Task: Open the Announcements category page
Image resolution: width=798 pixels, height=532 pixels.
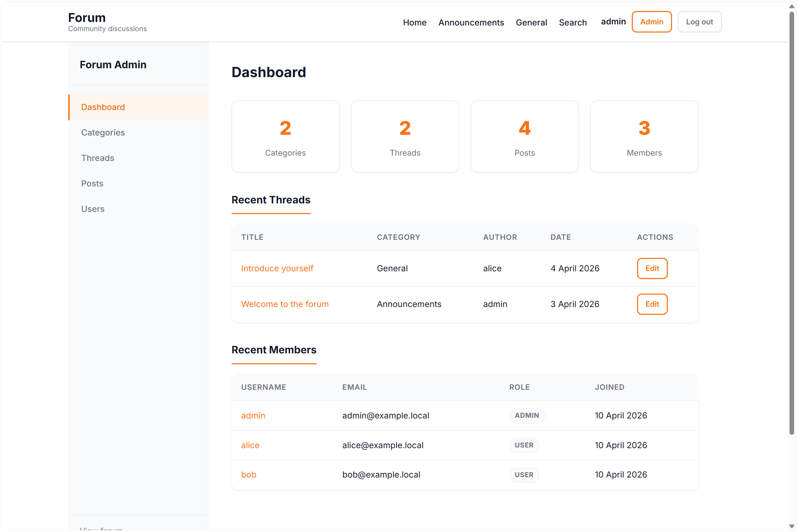Action: [471, 22]
